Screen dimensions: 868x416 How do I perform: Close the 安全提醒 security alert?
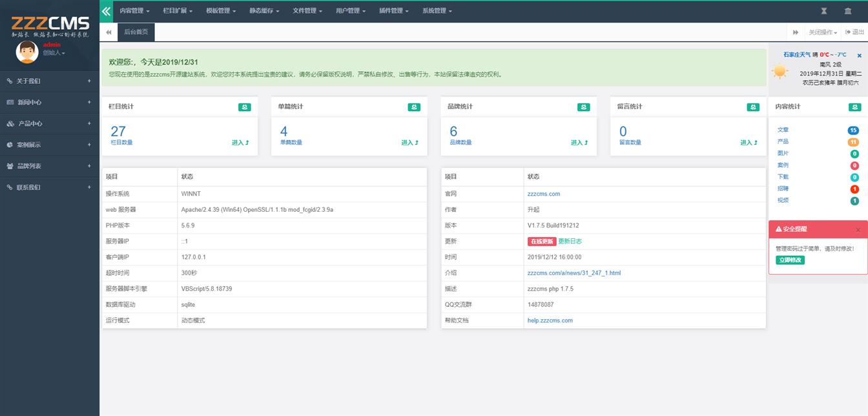[x=858, y=229]
